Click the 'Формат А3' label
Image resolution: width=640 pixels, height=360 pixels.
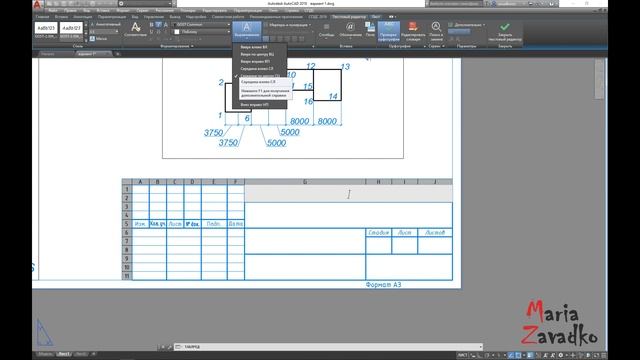click(x=383, y=284)
